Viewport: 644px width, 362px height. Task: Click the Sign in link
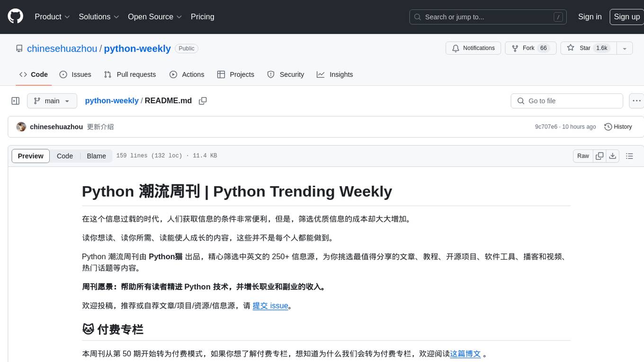pos(590,17)
